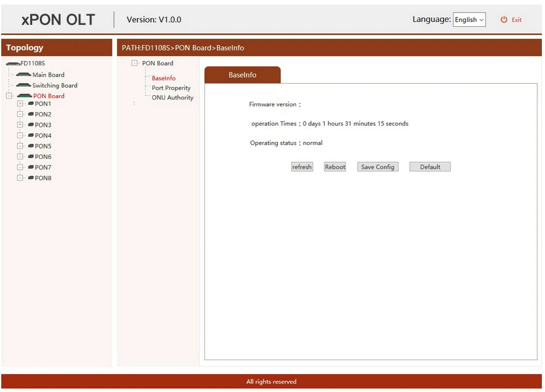Open the Port Properity menu item
This screenshot has width=545, height=392.
point(171,88)
